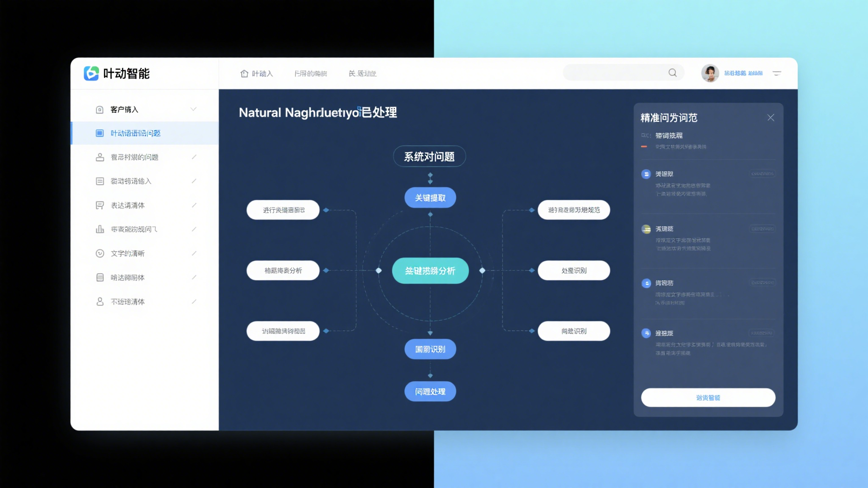Close the 精准问 side panel
868x488 pixels.
click(771, 118)
